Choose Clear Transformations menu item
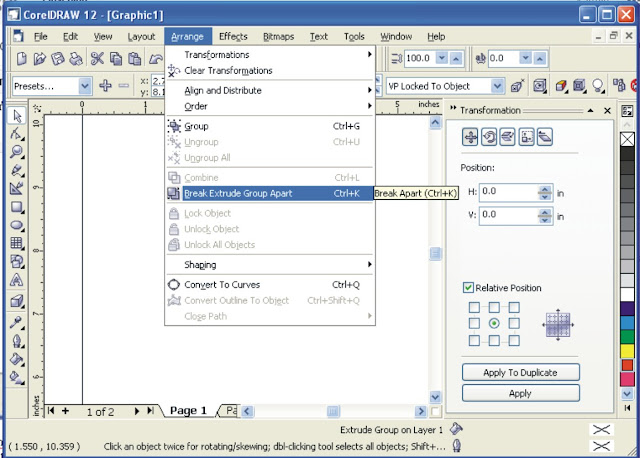This screenshot has width=640, height=458. click(270, 70)
